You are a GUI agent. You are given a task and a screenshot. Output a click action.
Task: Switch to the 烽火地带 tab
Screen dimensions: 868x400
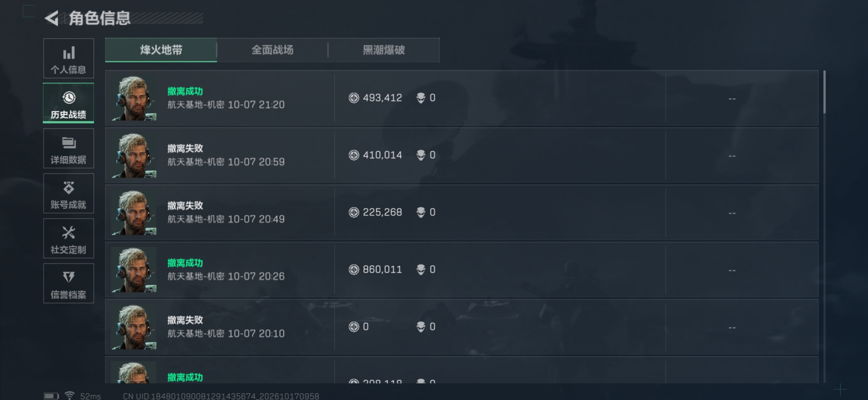(x=161, y=50)
